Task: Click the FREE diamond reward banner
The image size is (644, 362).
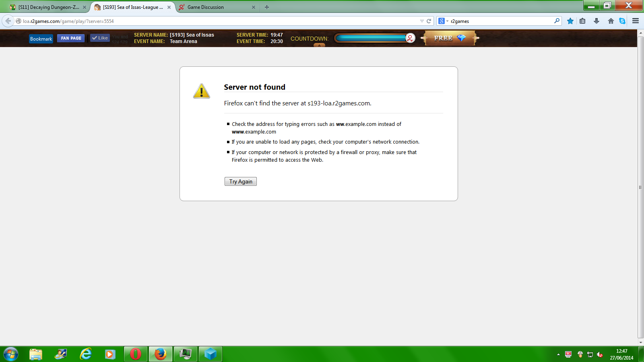Action: [x=450, y=38]
